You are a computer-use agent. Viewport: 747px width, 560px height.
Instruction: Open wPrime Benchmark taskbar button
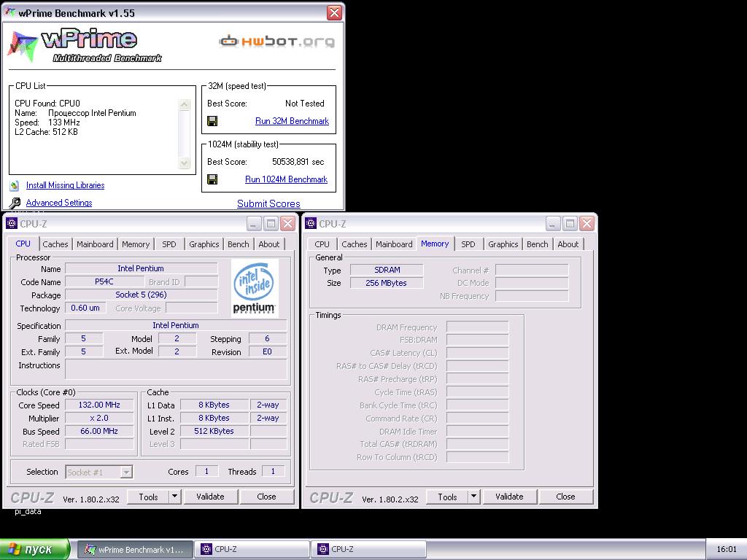click(x=135, y=550)
